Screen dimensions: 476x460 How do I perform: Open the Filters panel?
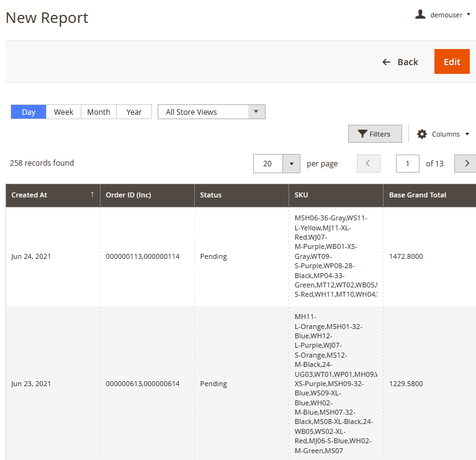[375, 134]
